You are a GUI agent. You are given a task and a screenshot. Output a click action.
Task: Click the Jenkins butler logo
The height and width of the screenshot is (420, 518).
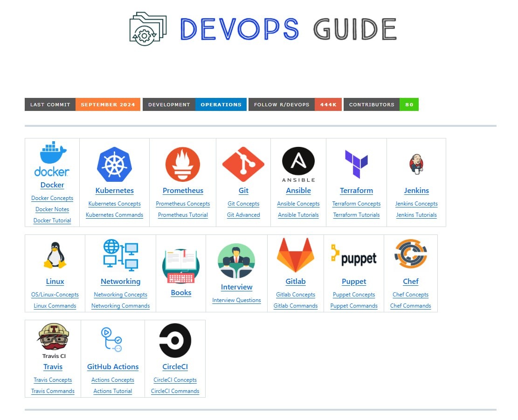click(416, 164)
